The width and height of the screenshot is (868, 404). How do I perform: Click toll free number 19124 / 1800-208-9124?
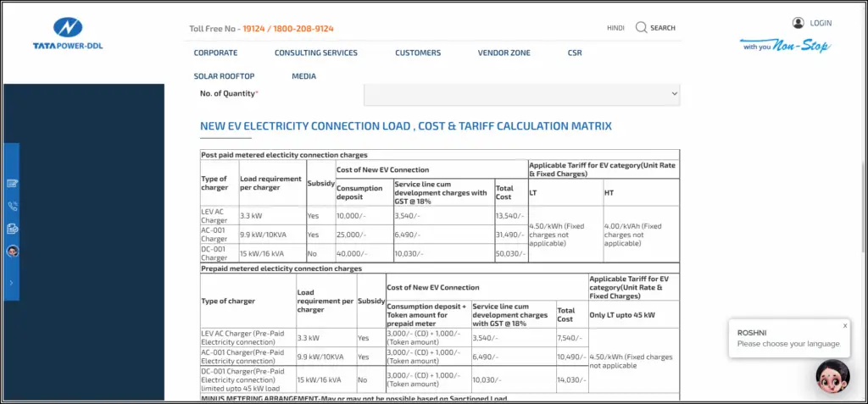[x=288, y=29]
